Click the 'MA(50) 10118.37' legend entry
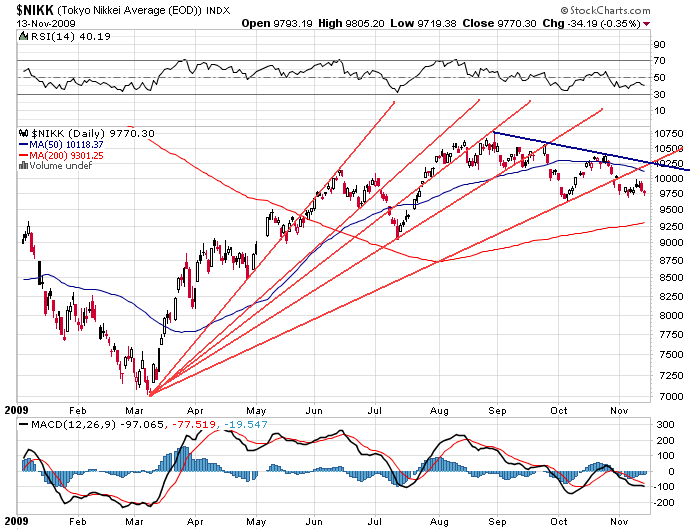Viewport: 700px width, 530px height. point(66,144)
